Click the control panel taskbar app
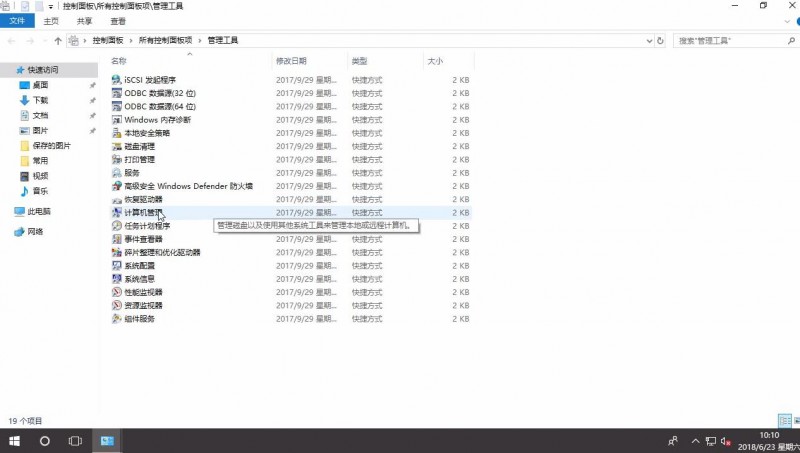The height and width of the screenshot is (453, 800). [x=107, y=441]
